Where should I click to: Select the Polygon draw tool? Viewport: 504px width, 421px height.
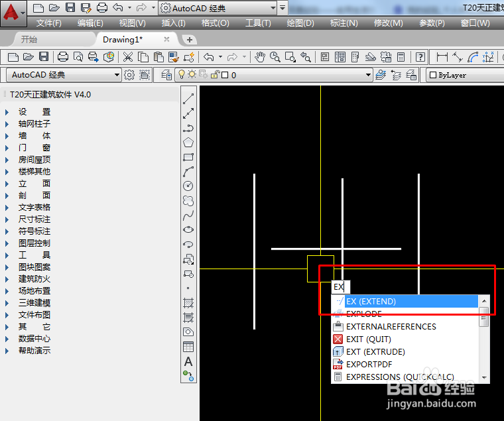pyautogui.click(x=188, y=143)
